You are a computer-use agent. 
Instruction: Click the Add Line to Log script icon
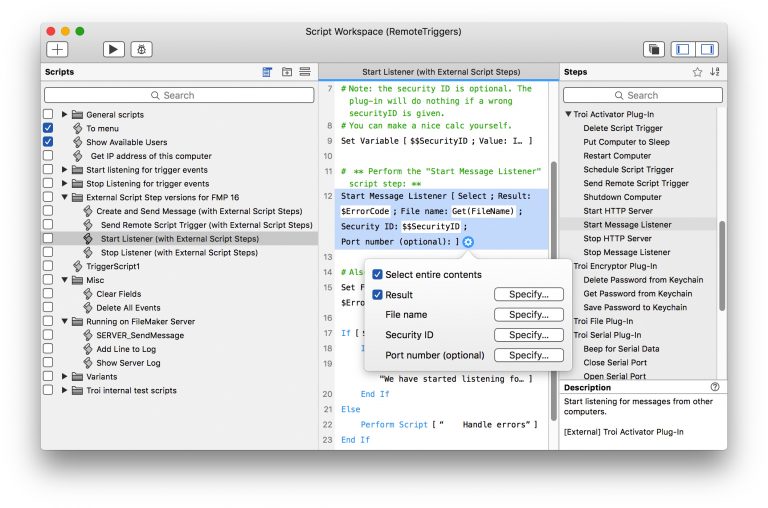88,349
